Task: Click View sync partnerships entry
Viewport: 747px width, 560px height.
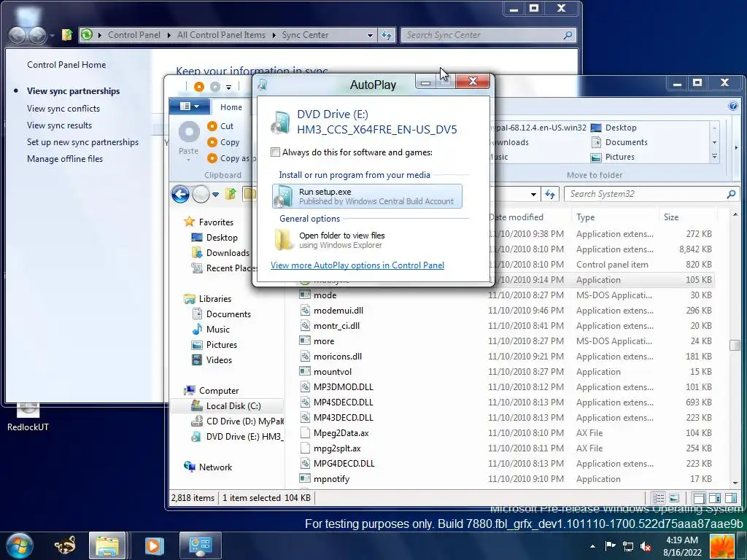Action: point(74,91)
